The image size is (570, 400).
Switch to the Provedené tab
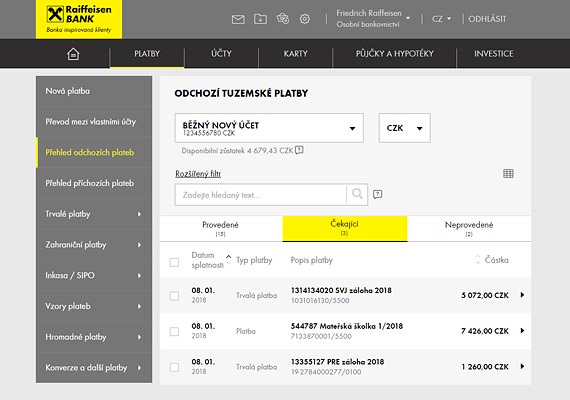tap(221, 228)
